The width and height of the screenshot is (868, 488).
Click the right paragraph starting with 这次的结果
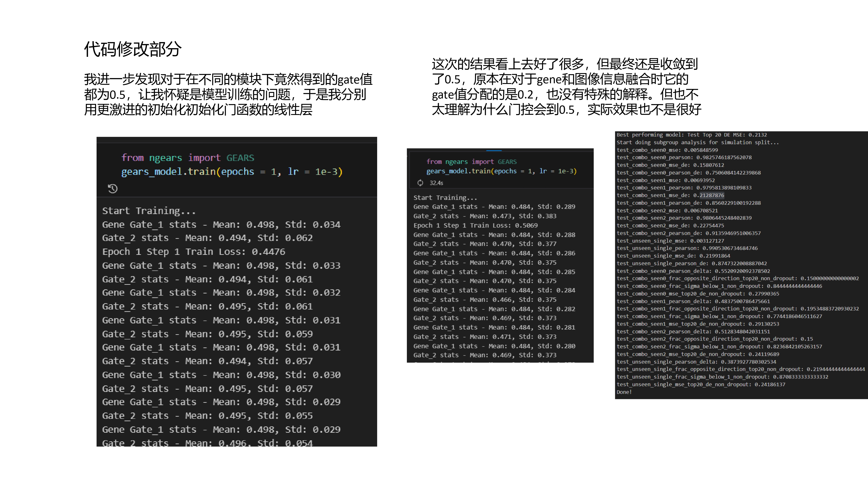tap(566, 87)
